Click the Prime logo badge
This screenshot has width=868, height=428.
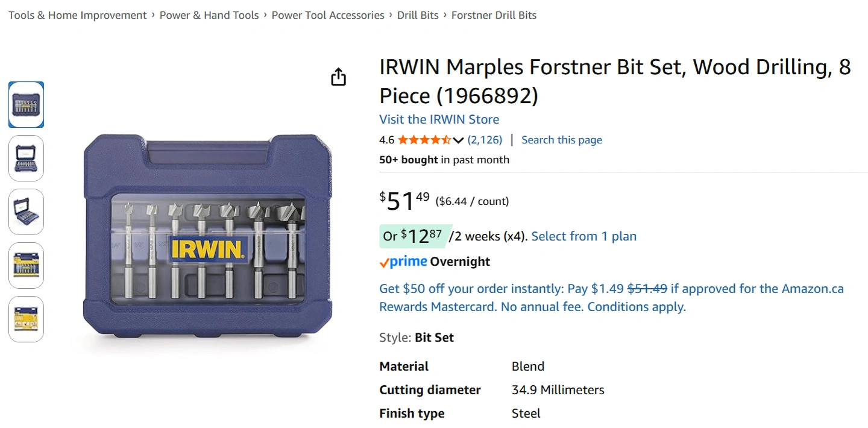(x=404, y=262)
